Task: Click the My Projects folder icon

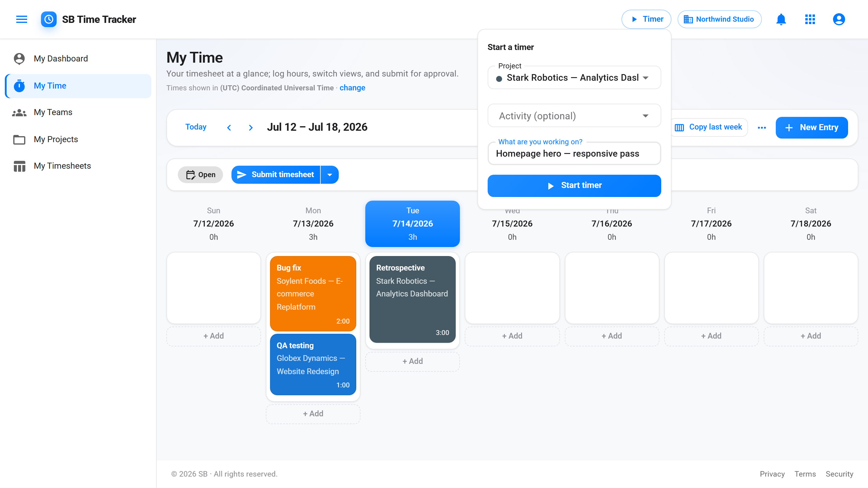Action: [19, 139]
